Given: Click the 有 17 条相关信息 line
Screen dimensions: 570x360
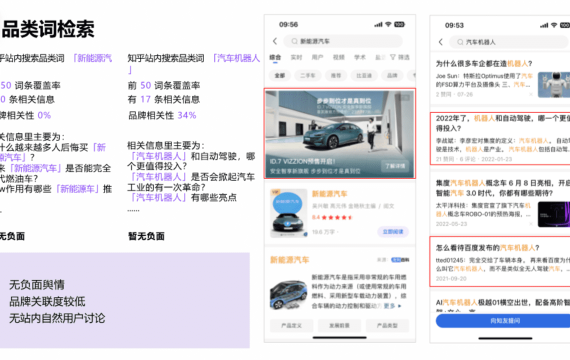Looking at the screenshot, I should pos(164,99).
